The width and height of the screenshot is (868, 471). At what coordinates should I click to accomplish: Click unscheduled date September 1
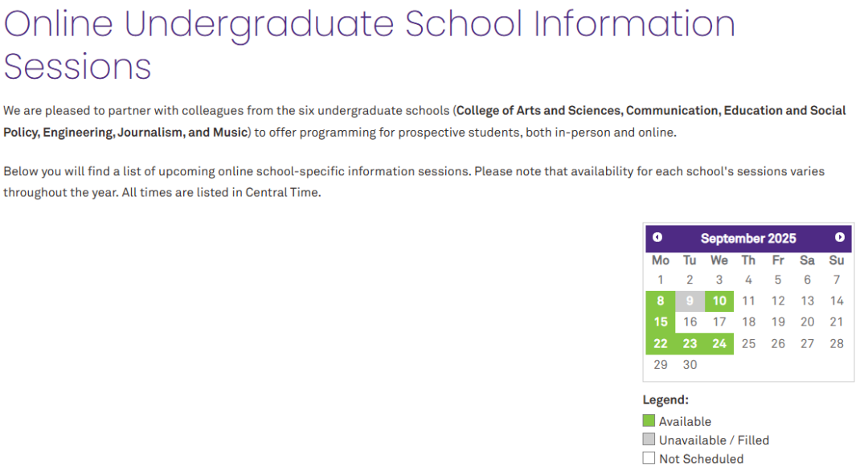pyautogui.click(x=661, y=280)
